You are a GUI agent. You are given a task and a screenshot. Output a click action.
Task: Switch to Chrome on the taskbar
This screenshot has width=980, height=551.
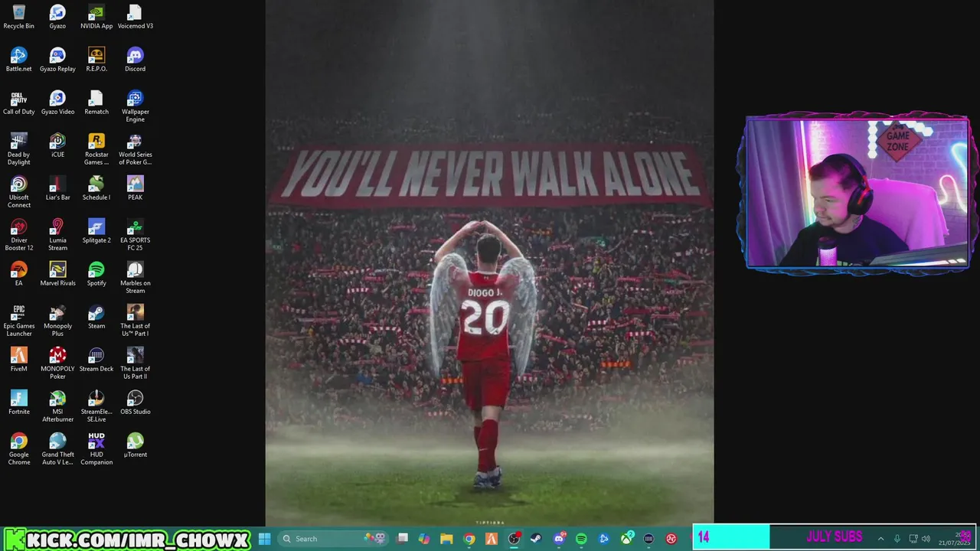[x=469, y=539]
